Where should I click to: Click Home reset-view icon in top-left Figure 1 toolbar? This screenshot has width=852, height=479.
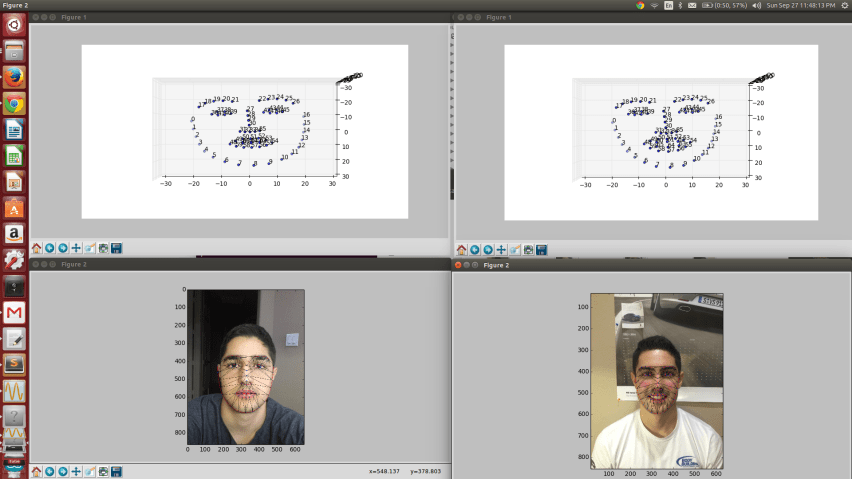(37, 248)
